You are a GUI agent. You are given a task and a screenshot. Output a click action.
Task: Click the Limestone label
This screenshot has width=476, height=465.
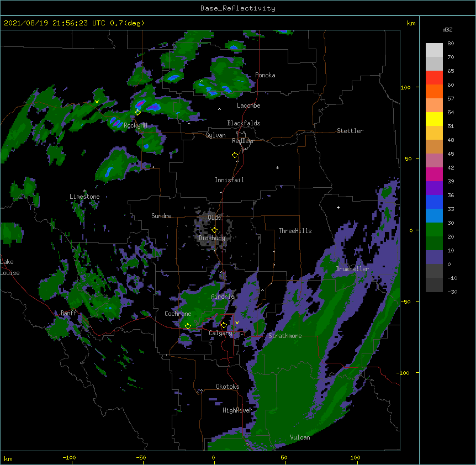(84, 197)
